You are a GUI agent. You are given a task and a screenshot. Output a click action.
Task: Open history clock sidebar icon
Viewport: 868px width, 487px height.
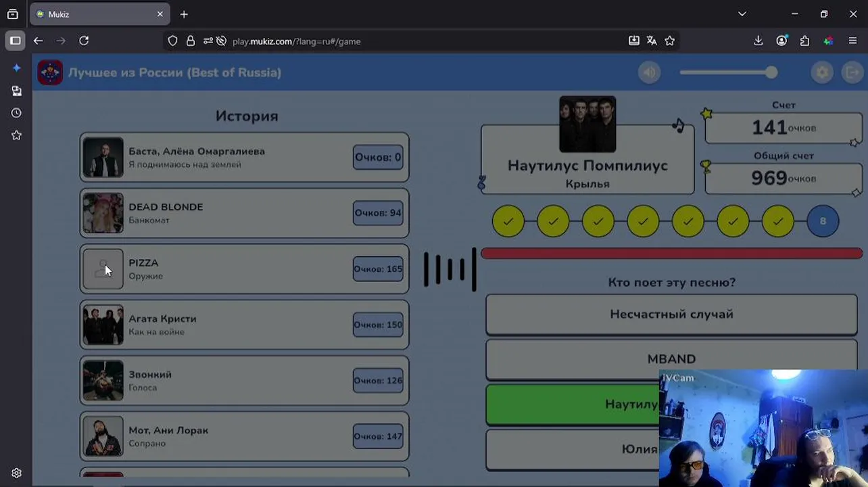point(16,113)
